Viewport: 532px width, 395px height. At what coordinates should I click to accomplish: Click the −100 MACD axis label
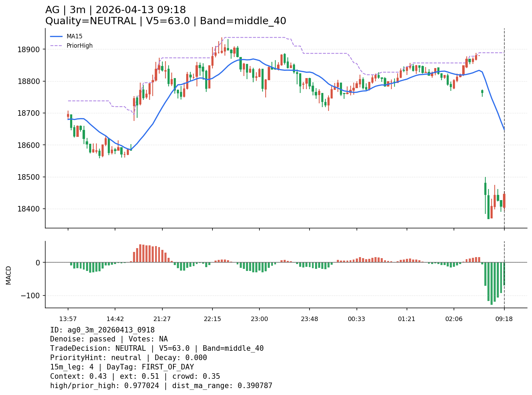click(x=31, y=296)
